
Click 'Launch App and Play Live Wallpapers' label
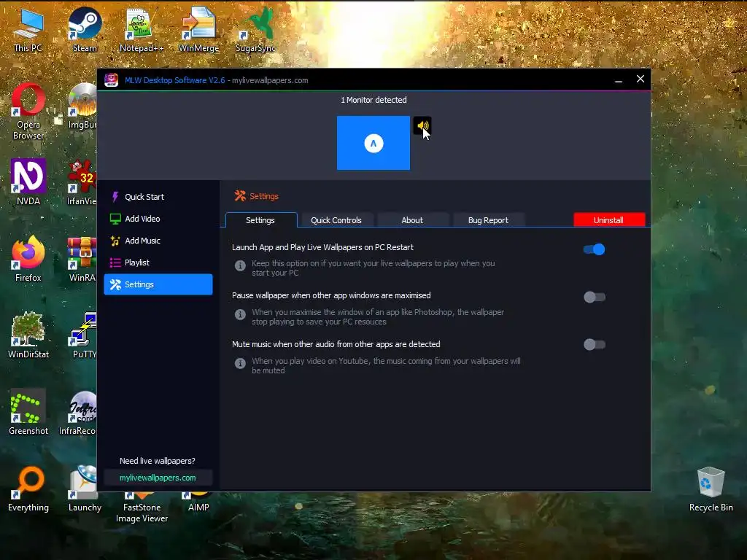(x=322, y=247)
